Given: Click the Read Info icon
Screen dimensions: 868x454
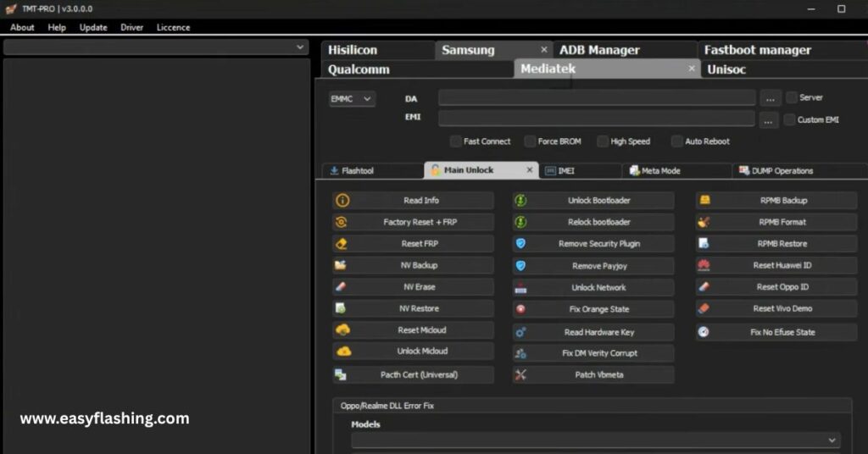Looking at the screenshot, I should 342,200.
